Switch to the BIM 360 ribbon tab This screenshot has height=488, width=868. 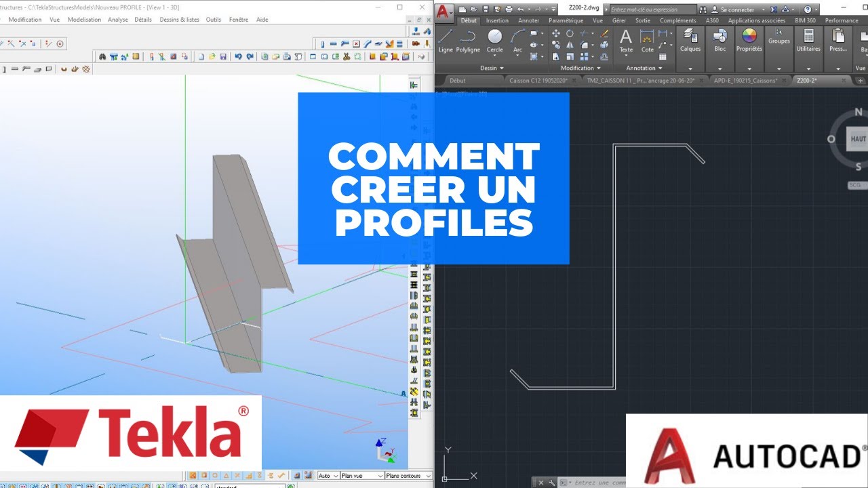(805, 20)
